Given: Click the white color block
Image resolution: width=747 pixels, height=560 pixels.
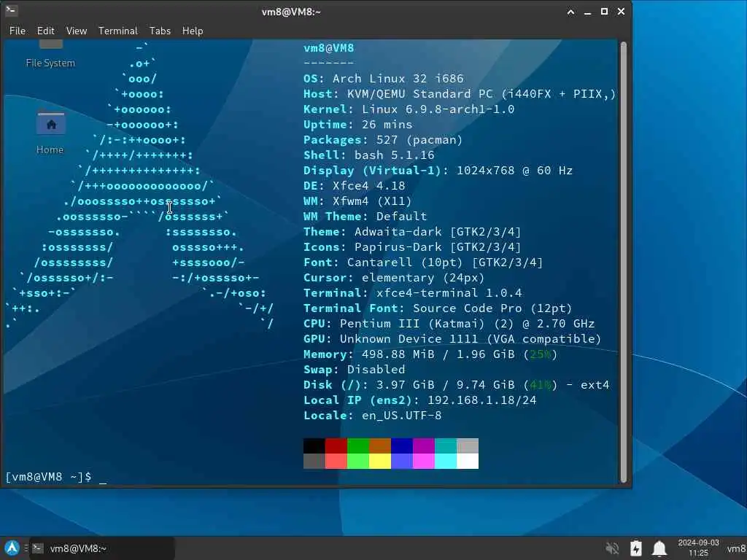Looking at the screenshot, I should click(468, 461).
